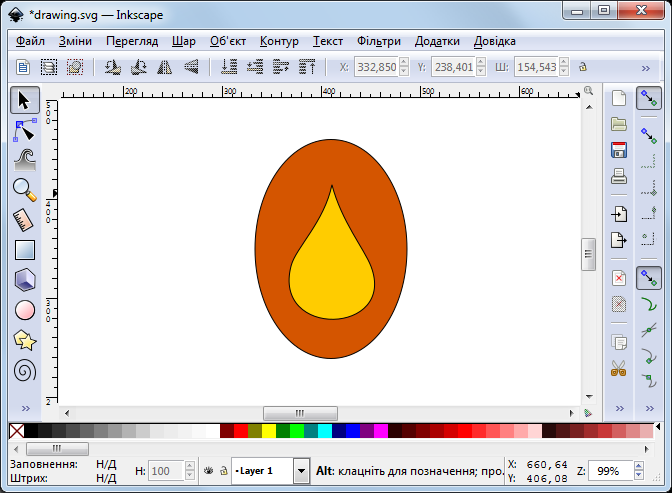Expand the tool controls bar overflow chevron
The image size is (672, 493).
pyautogui.click(x=649, y=68)
